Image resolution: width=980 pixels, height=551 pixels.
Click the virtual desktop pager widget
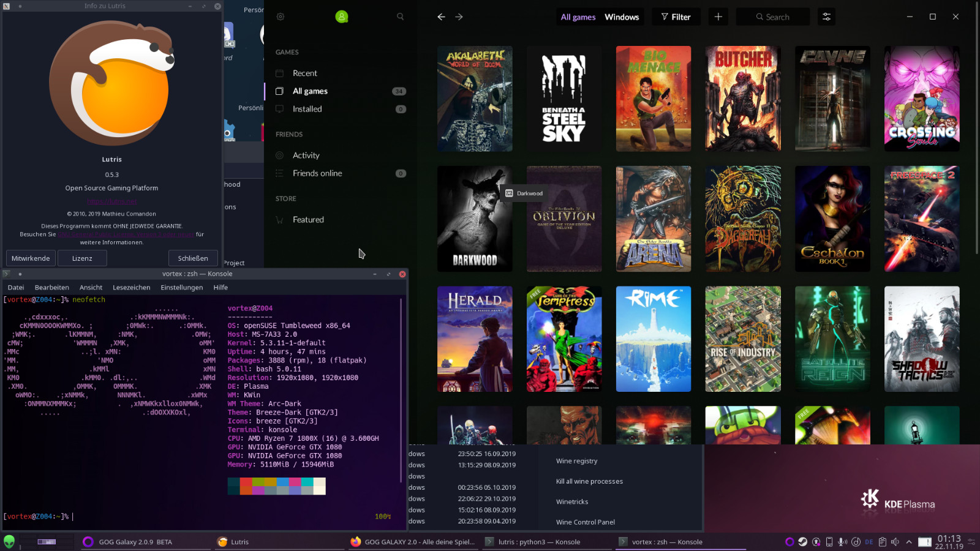point(47,542)
